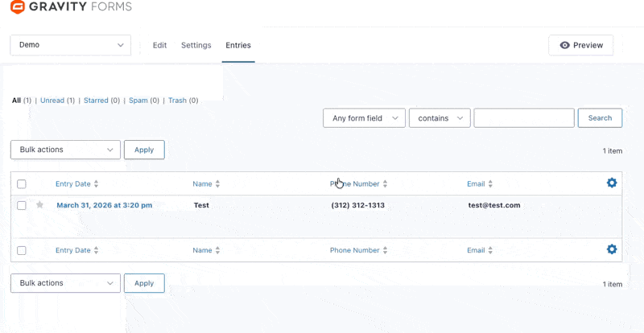Click sort arrows next to bottom Name header
Image resolution: width=644 pixels, height=333 pixels.
pyautogui.click(x=217, y=250)
